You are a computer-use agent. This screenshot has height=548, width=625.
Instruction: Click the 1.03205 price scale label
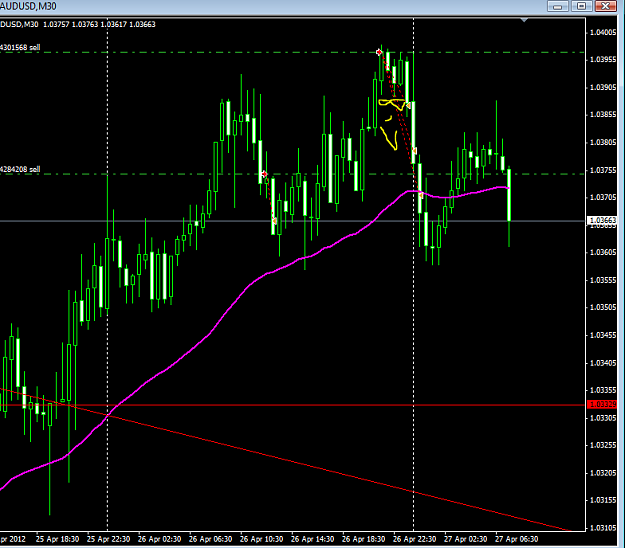click(603, 473)
